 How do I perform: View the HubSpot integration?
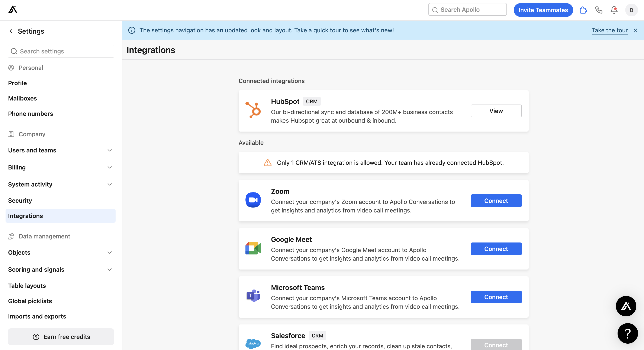(496, 111)
